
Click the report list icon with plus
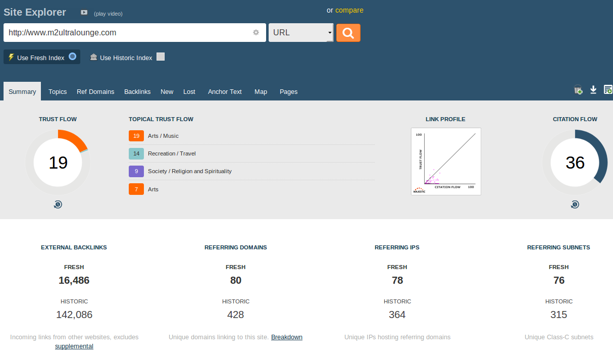(x=608, y=89)
